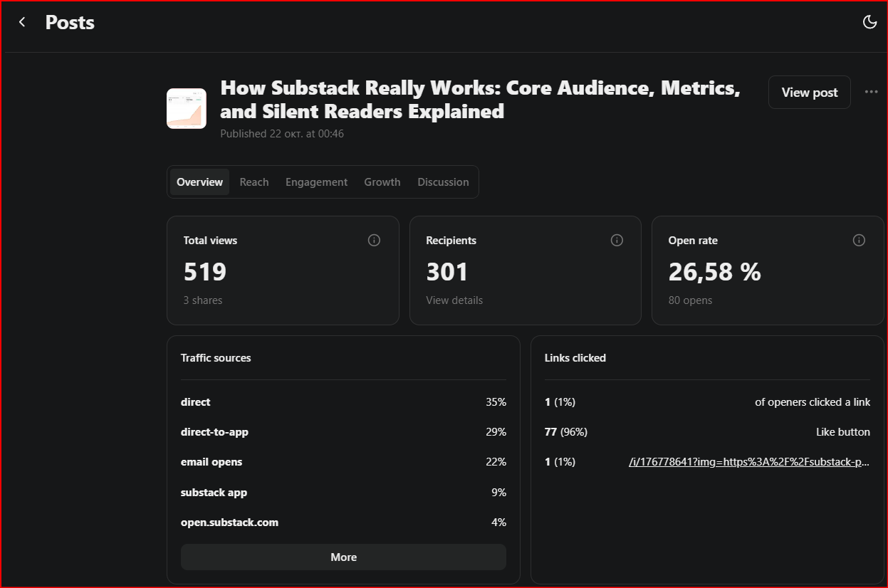Open the clicked /i/176778641 link

pyautogui.click(x=749, y=462)
